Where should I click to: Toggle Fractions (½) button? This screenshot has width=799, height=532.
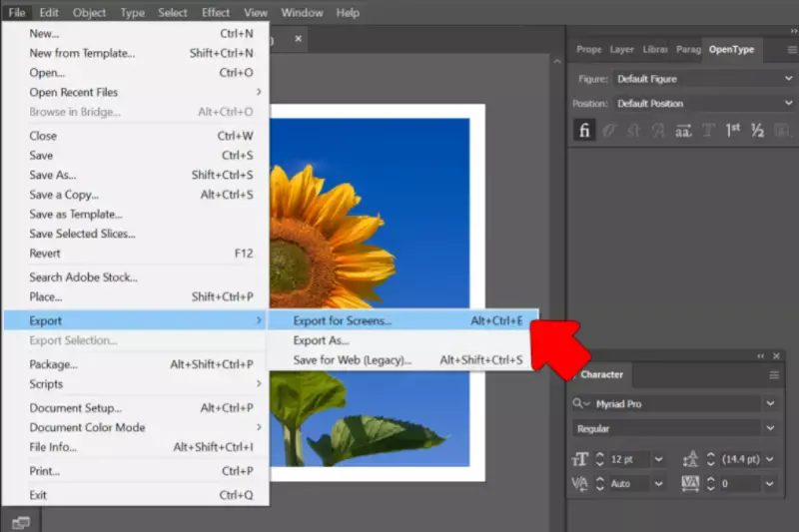[x=757, y=131]
